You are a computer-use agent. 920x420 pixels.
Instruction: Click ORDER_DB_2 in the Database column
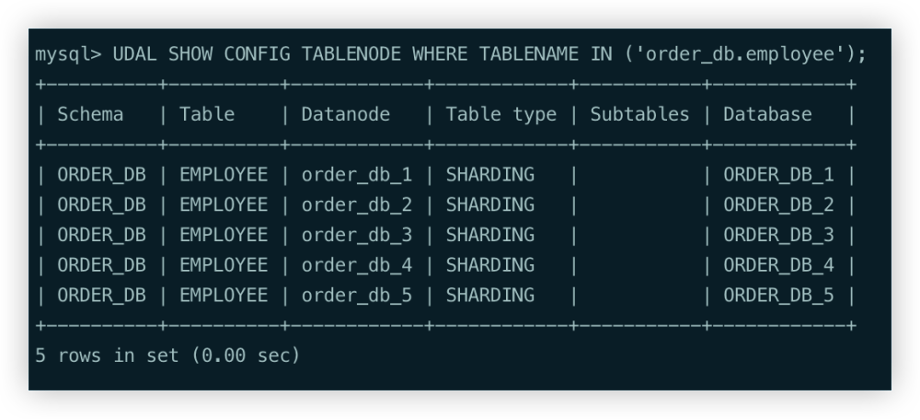778,205
